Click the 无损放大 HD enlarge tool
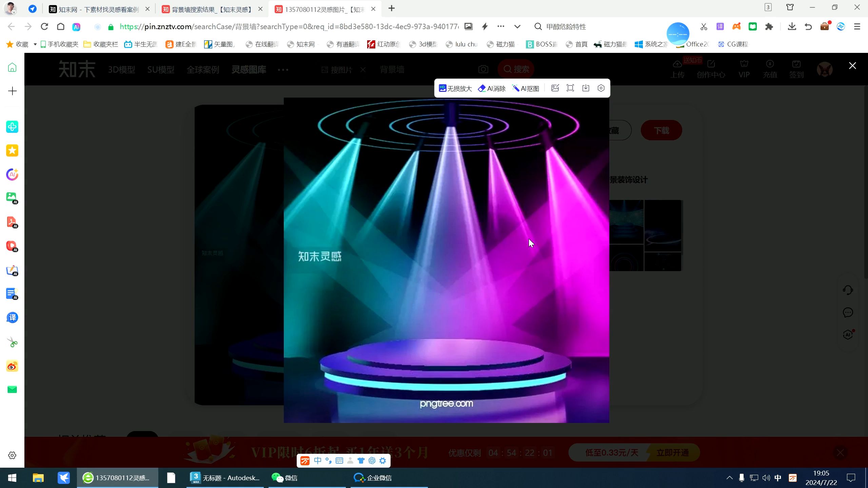868x488 pixels. click(455, 88)
